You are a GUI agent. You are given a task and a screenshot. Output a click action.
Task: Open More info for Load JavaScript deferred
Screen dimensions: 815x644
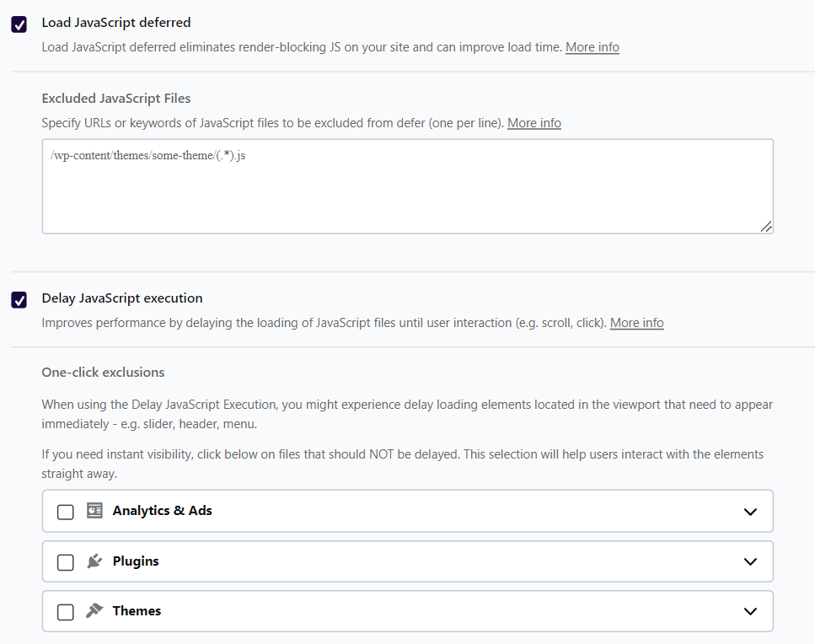pyautogui.click(x=592, y=47)
